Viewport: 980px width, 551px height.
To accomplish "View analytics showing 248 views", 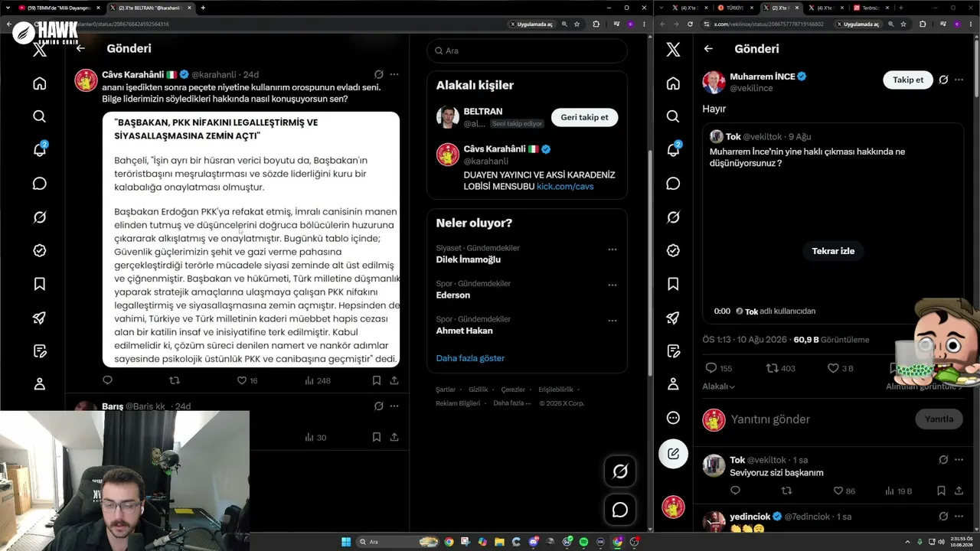I will click(318, 380).
